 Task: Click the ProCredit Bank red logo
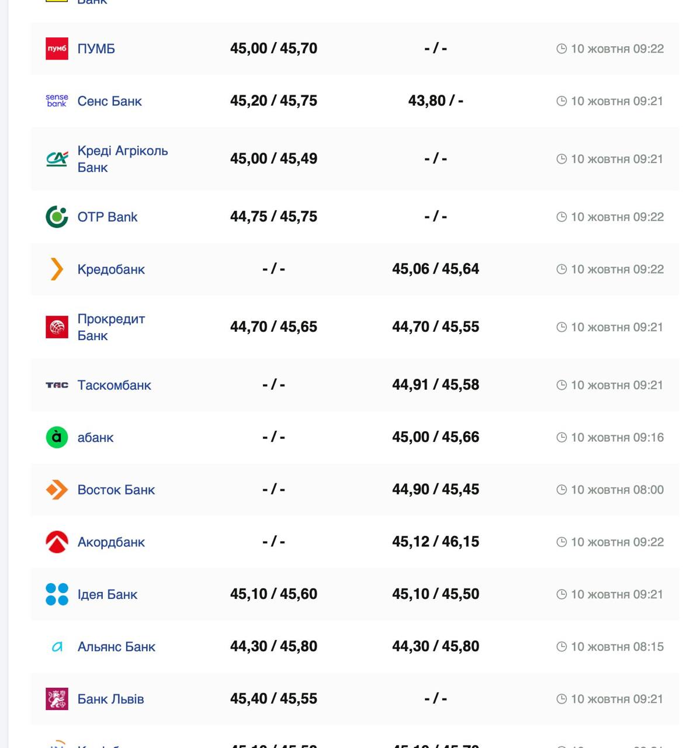(57, 327)
